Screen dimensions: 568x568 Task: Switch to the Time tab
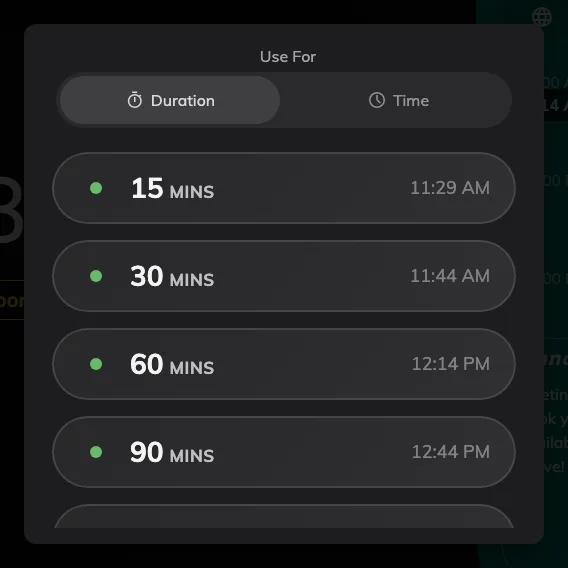coord(398,100)
